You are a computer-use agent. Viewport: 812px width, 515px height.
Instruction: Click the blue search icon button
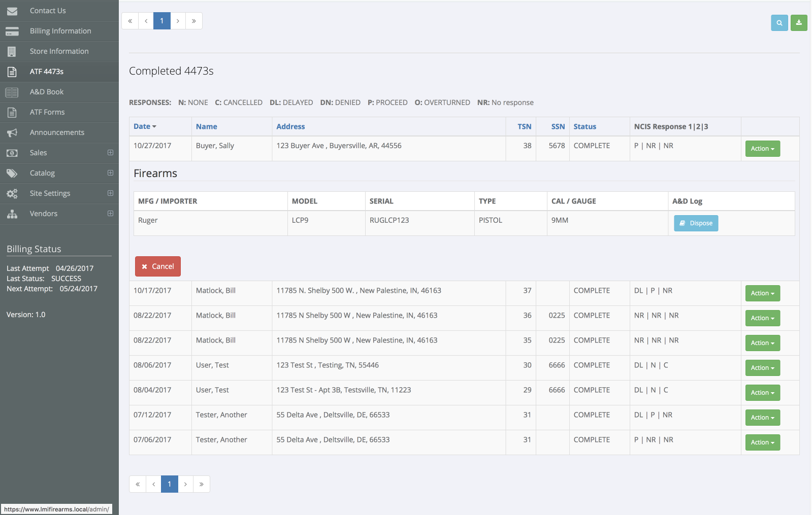point(779,23)
